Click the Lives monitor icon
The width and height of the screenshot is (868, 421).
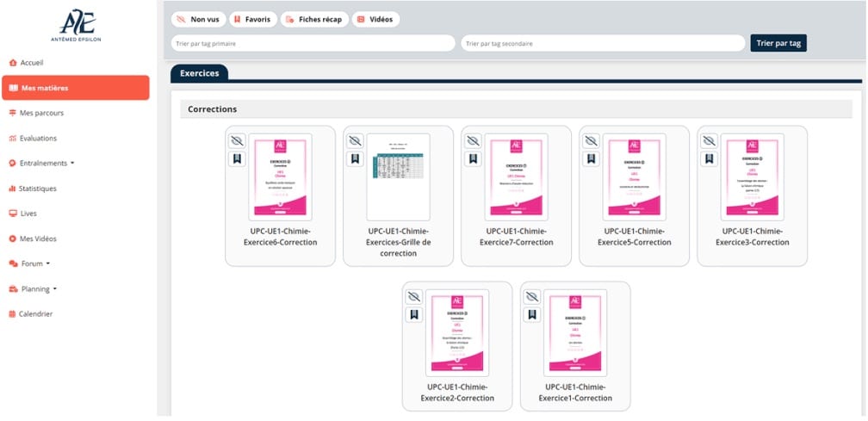pos(13,214)
